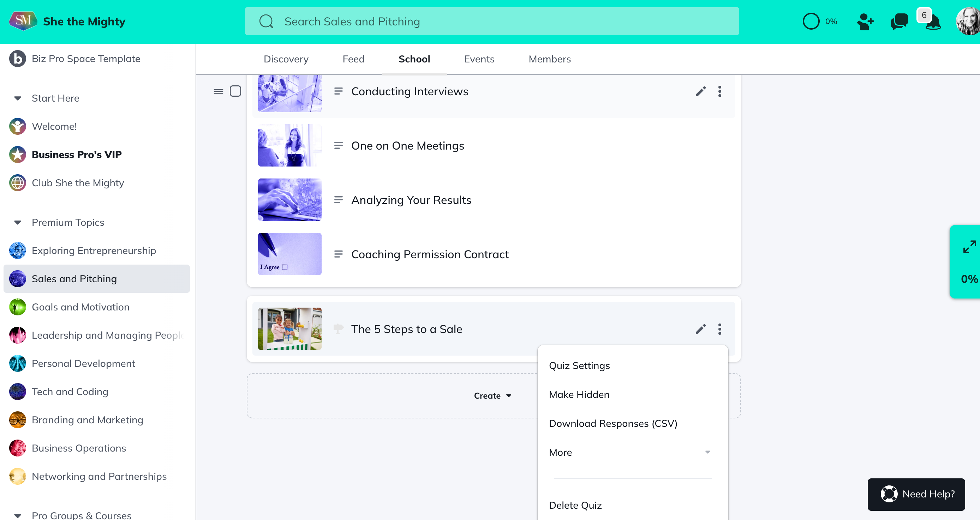
Task: Open the chat messages icon
Action: 899,22
